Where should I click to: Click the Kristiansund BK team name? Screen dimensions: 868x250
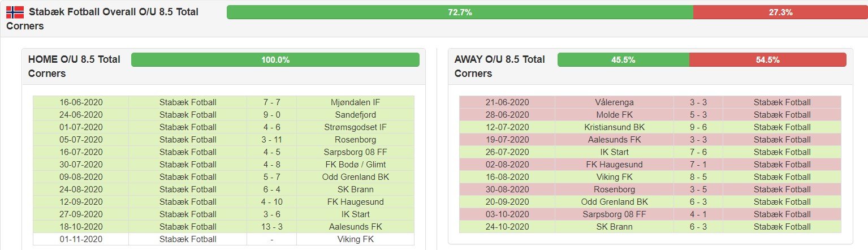(614, 127)
